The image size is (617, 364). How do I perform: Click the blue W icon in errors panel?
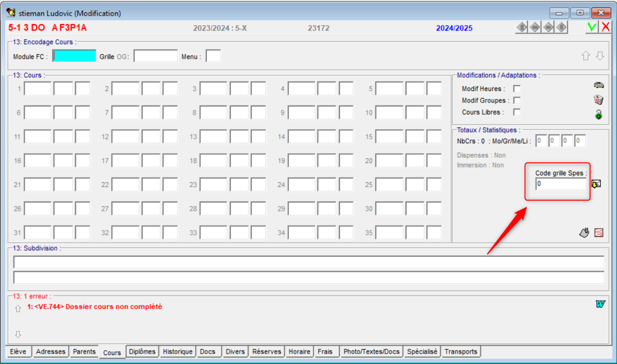600,304
